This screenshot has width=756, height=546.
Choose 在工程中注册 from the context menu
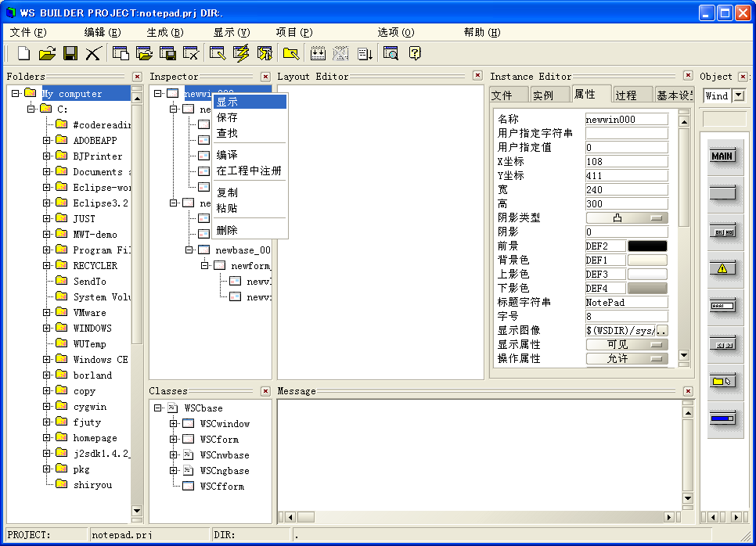pyautogui.click(x=250, y=171)
